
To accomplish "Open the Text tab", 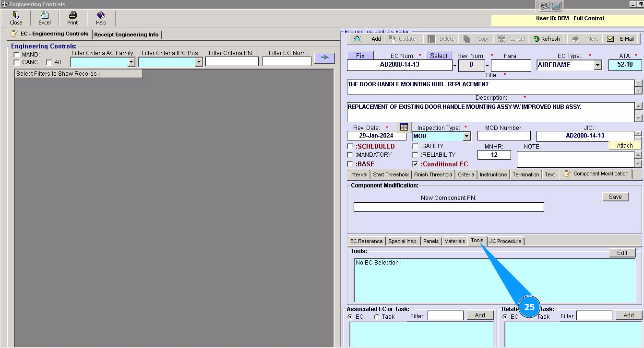I will 550,174.
